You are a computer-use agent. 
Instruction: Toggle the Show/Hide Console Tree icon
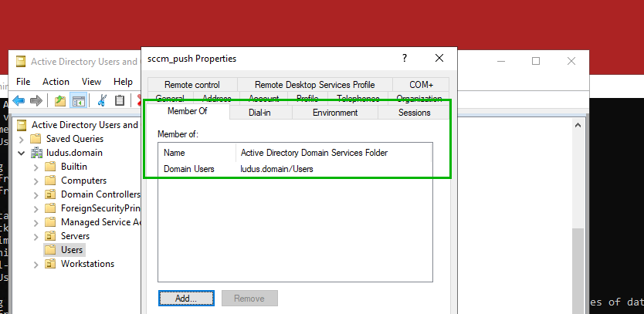click(x=78, y=100)
